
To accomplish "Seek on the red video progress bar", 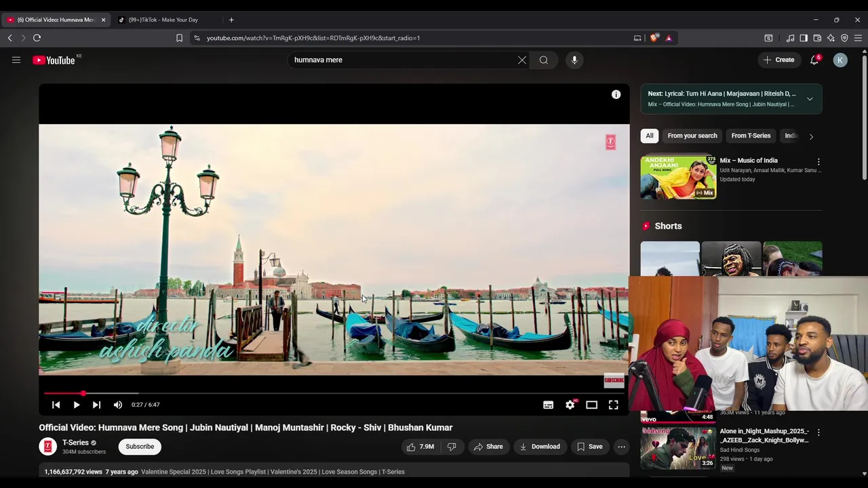I will (334, 393).
